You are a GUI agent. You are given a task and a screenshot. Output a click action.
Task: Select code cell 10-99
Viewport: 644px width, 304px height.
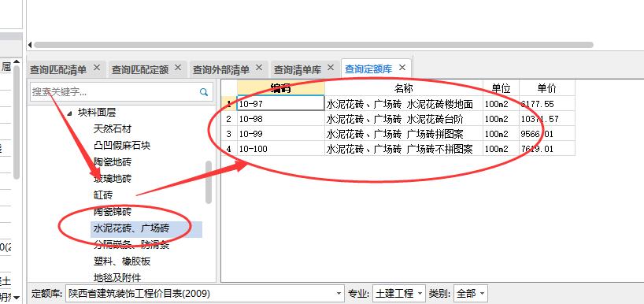pos(281,134)
